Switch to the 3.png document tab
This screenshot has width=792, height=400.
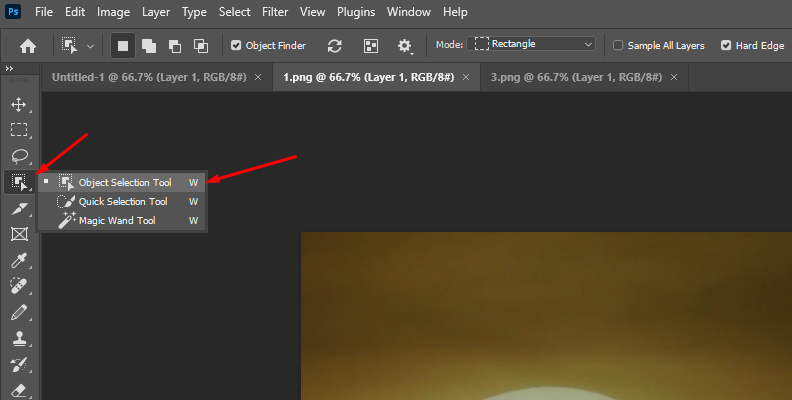[576, 77]
